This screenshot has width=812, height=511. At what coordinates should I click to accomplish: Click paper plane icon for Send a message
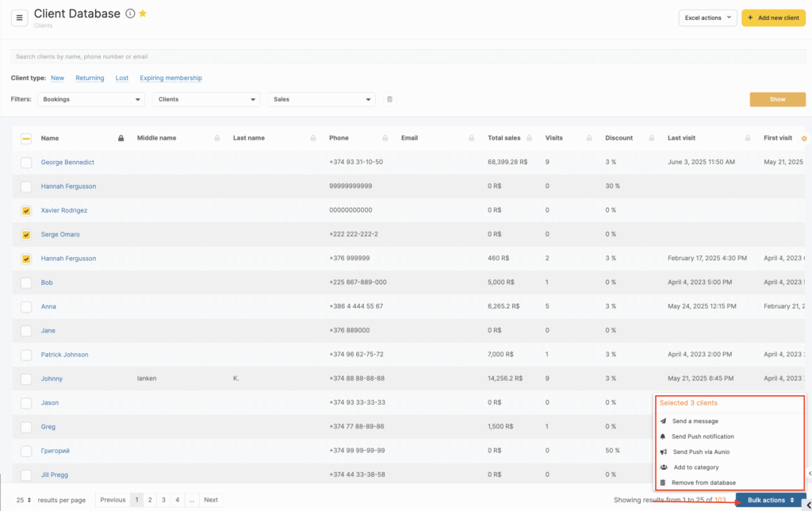click(x=664, y=421)
